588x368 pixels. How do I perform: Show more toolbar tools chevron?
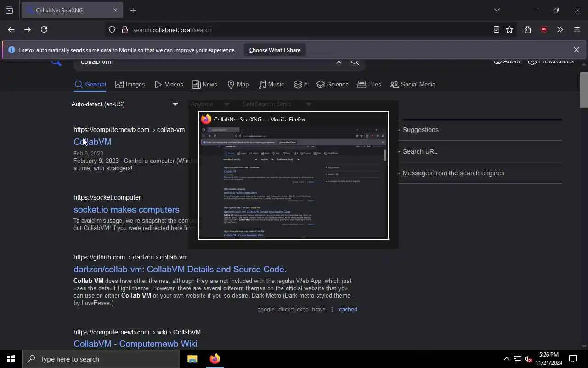(560, 29)
